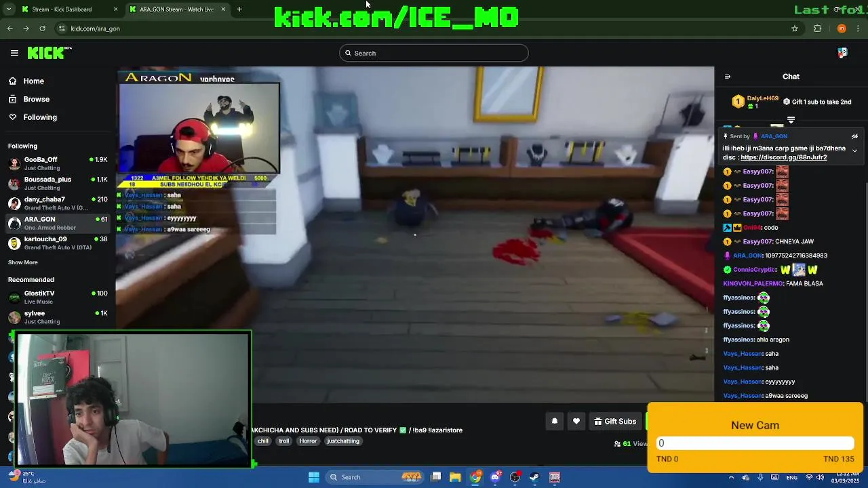Screen dimensions: 868x488
Task: Click ffyassinos ahla aragon message
Action: coord(756,340)
